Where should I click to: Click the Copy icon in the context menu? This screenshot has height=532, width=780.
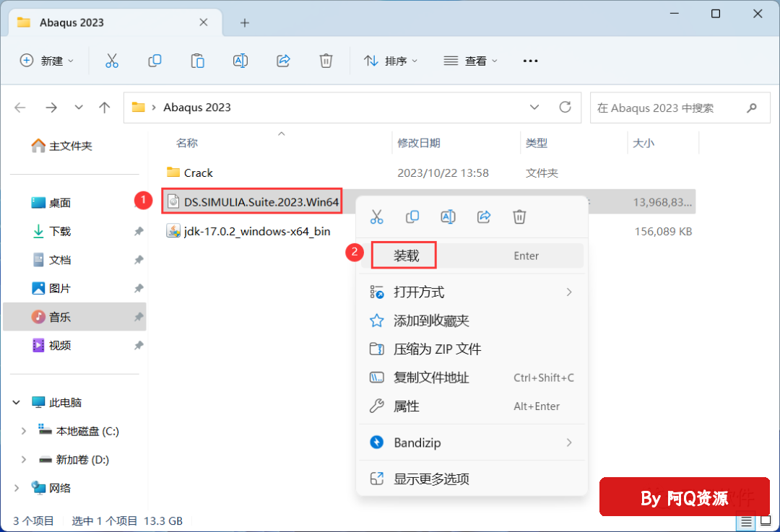pyautogui.click(x=412, y=217)
